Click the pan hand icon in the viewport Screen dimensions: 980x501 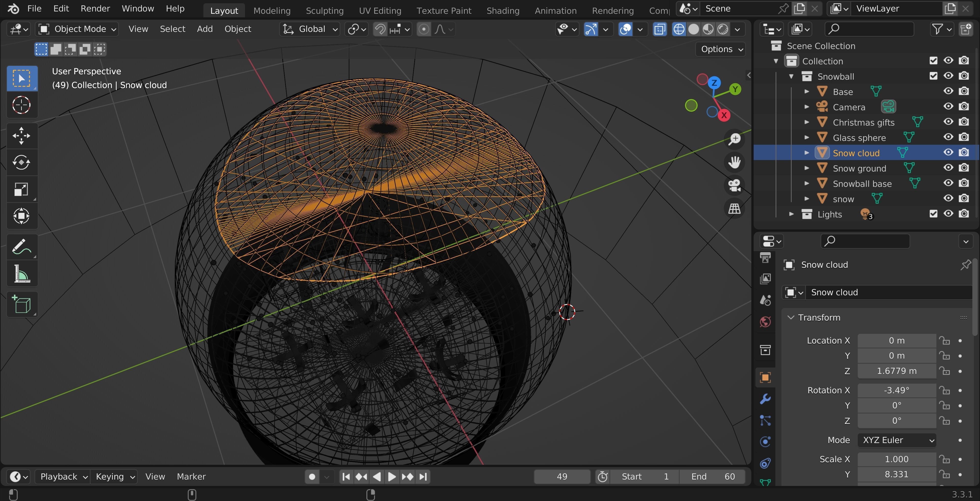tap(734, 162)
